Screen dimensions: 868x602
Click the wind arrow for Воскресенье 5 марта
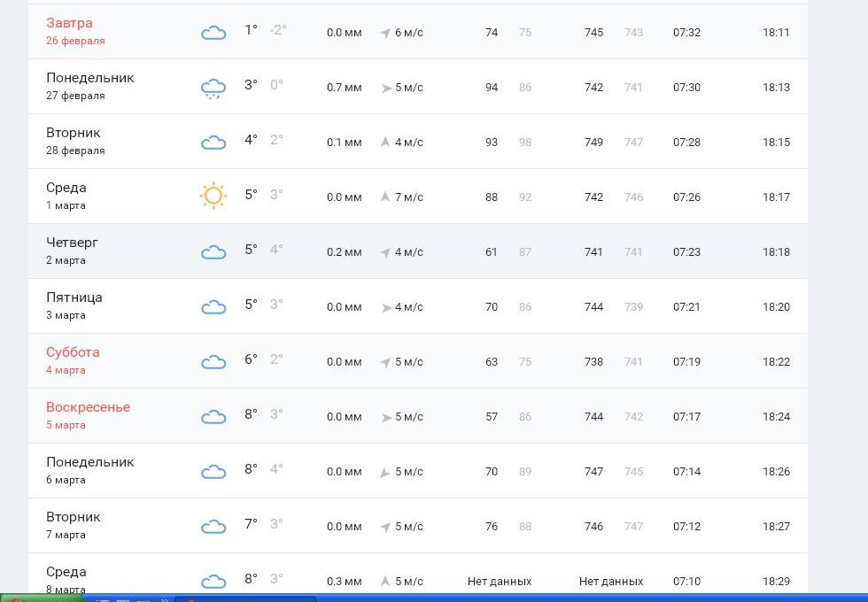point(386,417)
